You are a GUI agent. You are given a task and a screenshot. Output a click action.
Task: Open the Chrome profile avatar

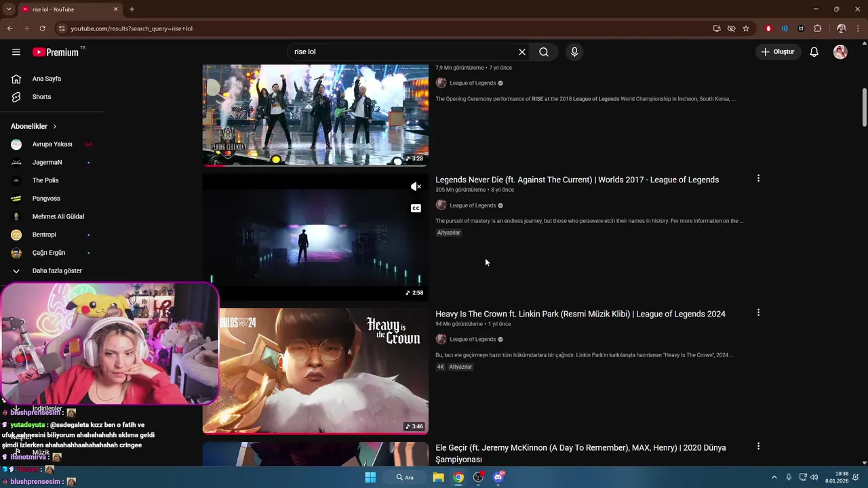pyautogui.click(x=842, y=28)
